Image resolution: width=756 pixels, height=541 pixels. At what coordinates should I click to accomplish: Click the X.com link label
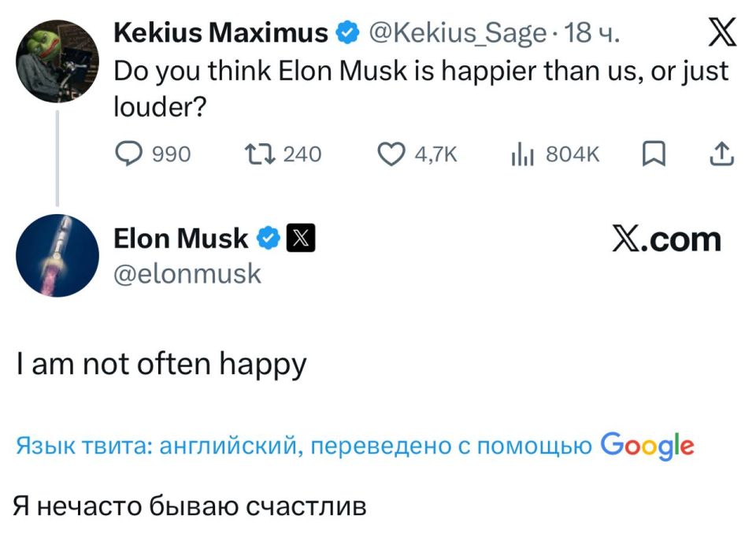(666, 236)
